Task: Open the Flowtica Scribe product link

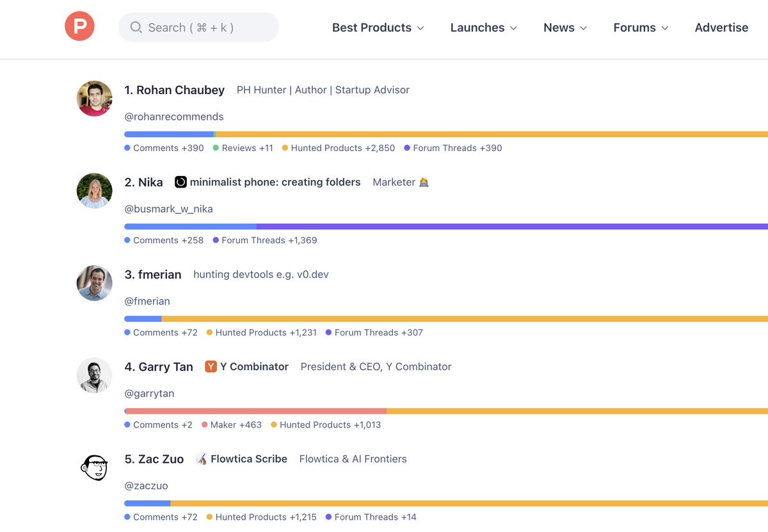Action: 249,459
